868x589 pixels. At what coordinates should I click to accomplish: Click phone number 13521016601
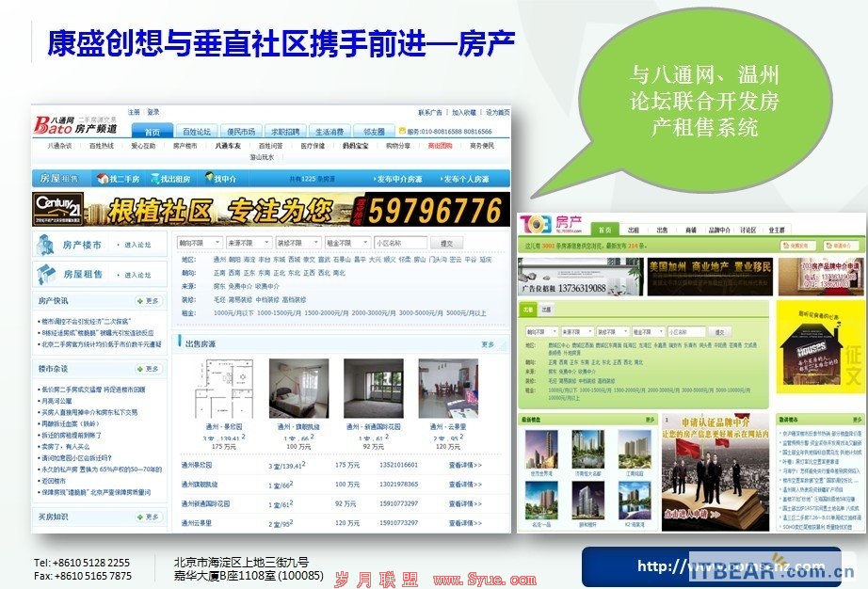pyautogui.click(x=398, y=465)
